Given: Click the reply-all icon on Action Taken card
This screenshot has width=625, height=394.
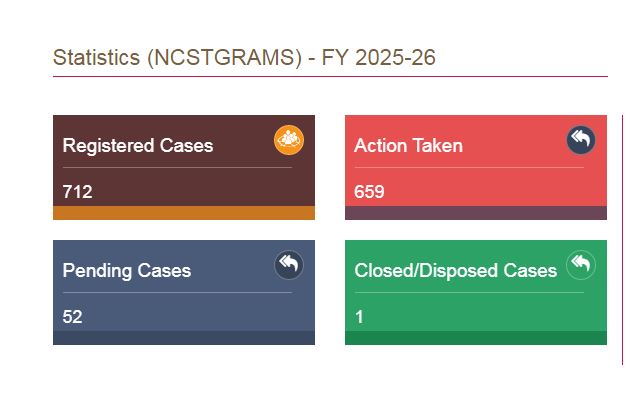Looking at the screenshot, I should click(581, 140).
